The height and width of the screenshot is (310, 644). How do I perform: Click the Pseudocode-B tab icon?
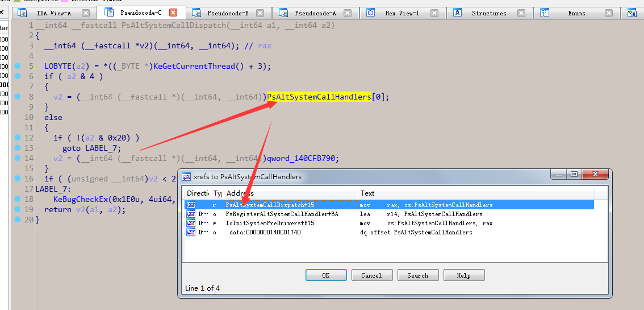pos(196,13)
